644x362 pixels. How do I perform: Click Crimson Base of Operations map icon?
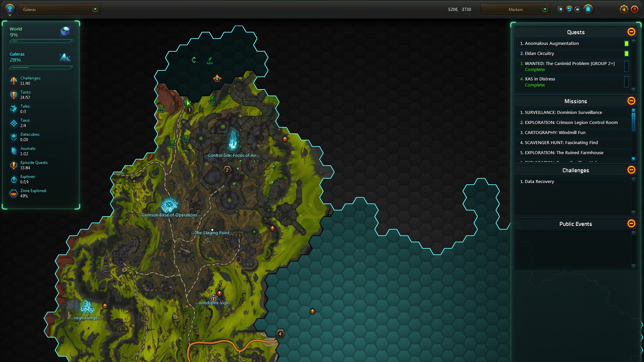pyautogui.click(x=169, y=205)
